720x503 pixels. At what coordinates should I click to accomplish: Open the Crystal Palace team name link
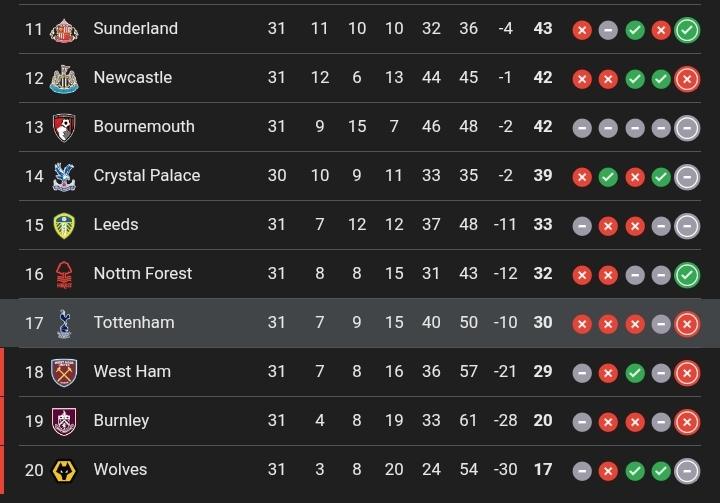tap(146, 175)
